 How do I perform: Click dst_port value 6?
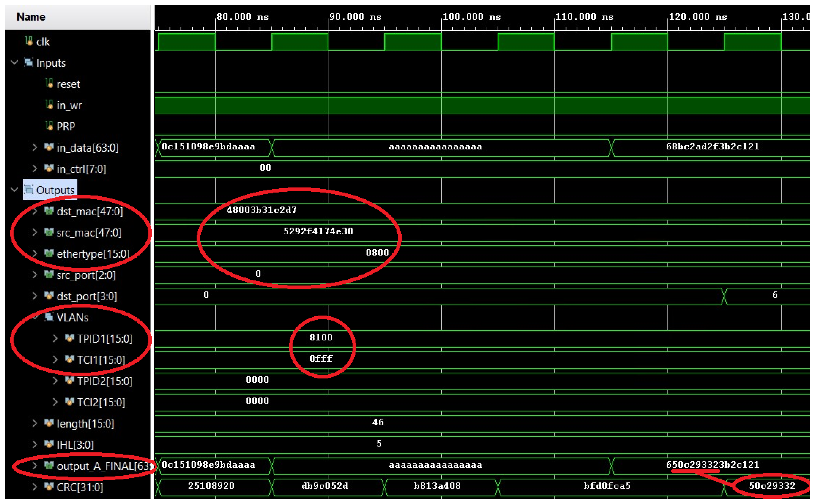[775, 295]
